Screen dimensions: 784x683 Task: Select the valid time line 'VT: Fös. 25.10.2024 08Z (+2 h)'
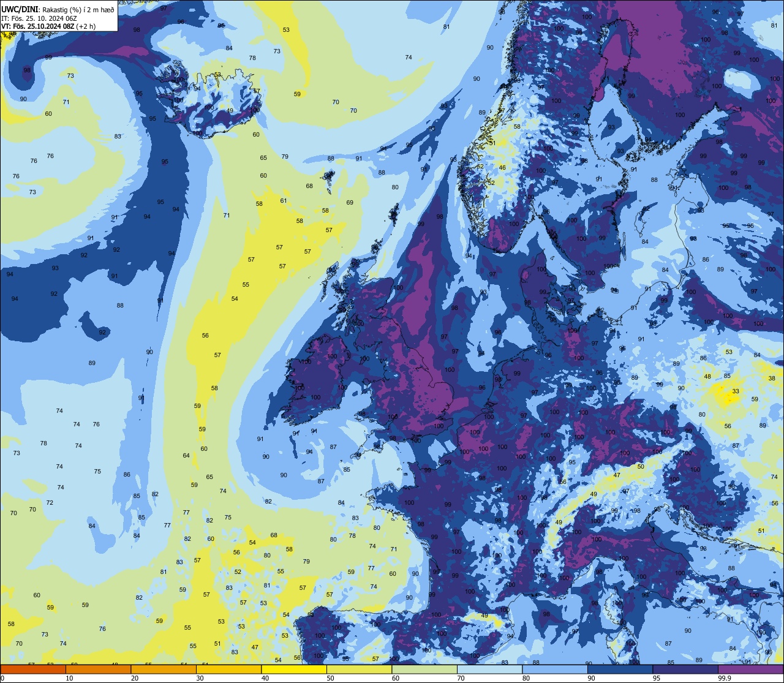(x=48, y=26)
